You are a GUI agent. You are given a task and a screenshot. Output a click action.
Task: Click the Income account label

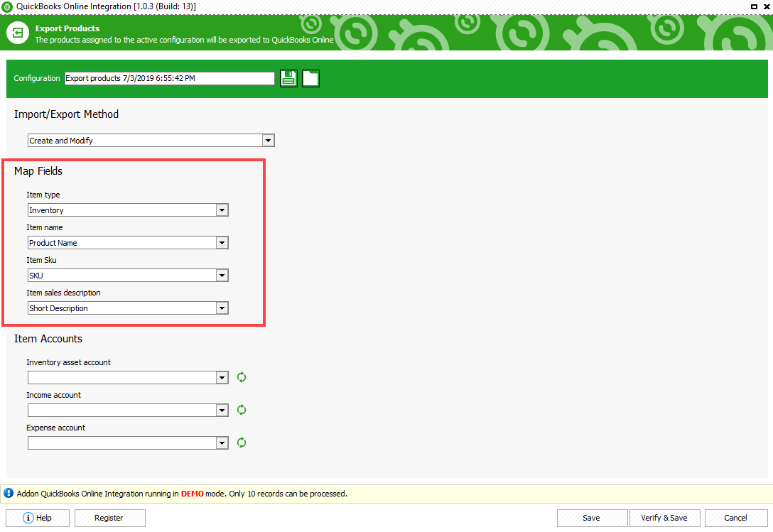tap(54, 395)
